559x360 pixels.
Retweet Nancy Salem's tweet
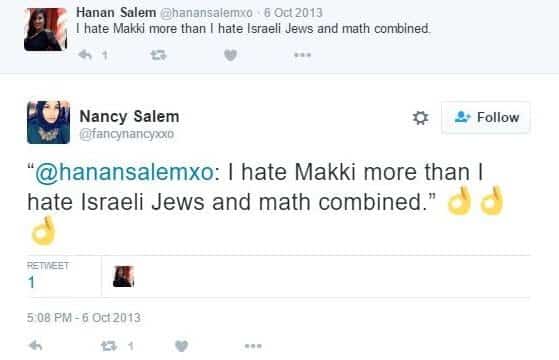coord(109,346)
